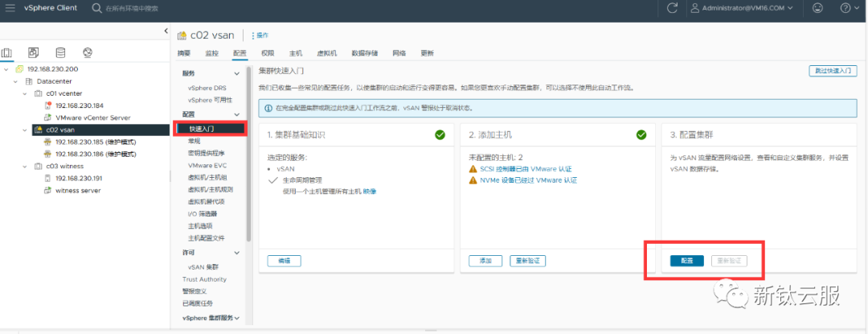Select VMware EVC in sidebar
This screenshot has height=334, width=868.
(207, 165)
